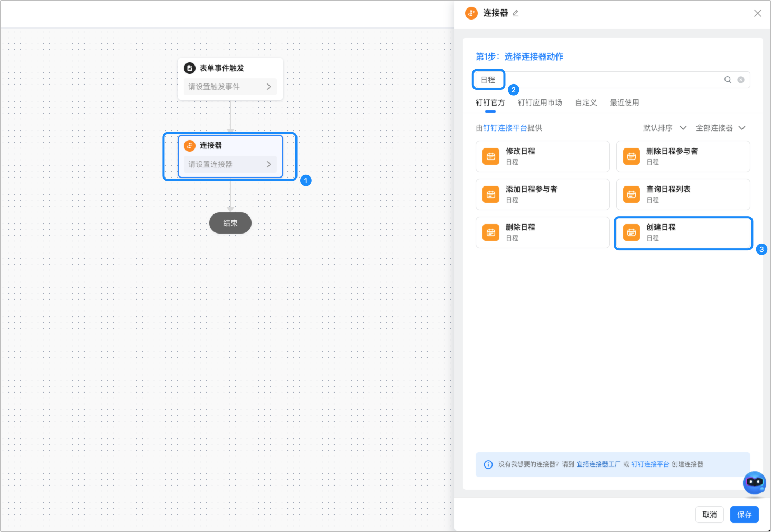771x532 pixels.
Task: Click the calendar icon of 查询日程列表
Action: (631, 194)
